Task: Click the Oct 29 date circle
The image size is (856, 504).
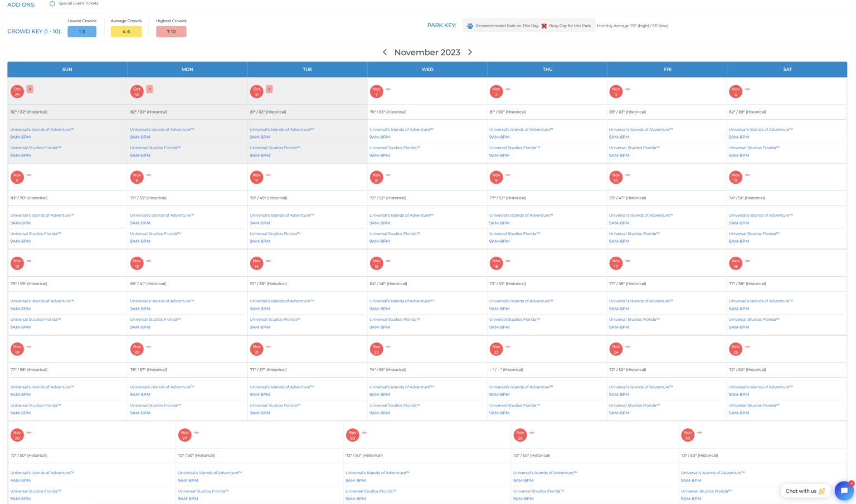Action: (17, 91)
